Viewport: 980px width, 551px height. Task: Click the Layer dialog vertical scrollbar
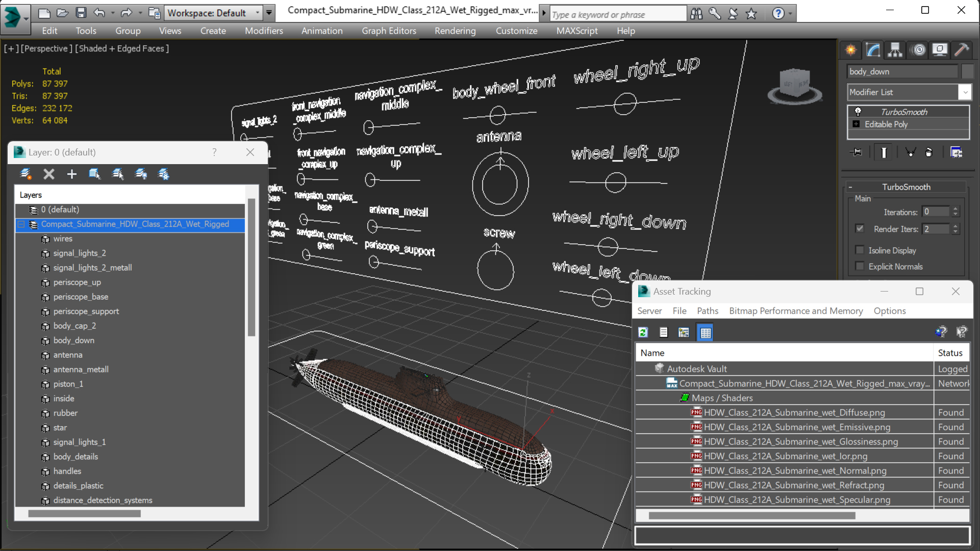[252, 267]
